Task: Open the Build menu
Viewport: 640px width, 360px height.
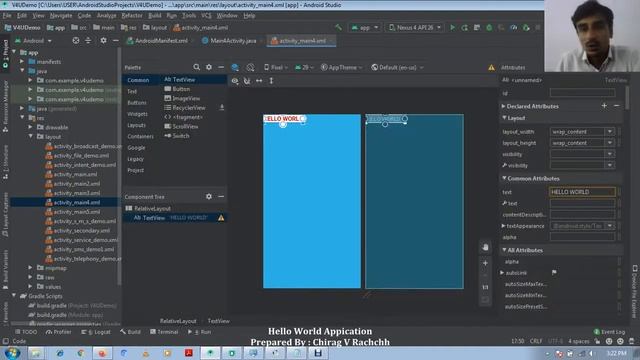Action: coord(155,16)
